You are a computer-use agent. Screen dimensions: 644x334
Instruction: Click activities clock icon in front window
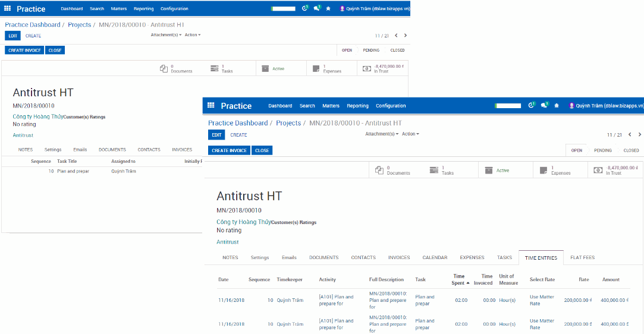tap(532, 105)
